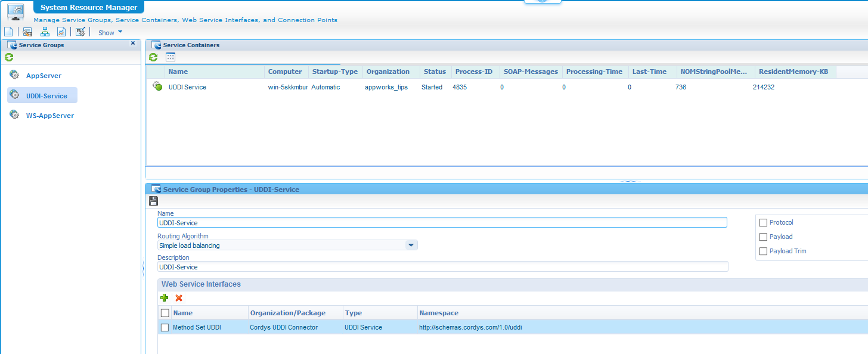Expand the Routing Algorithm dropdown
868x354 pixels.
(x=410, y=245)
